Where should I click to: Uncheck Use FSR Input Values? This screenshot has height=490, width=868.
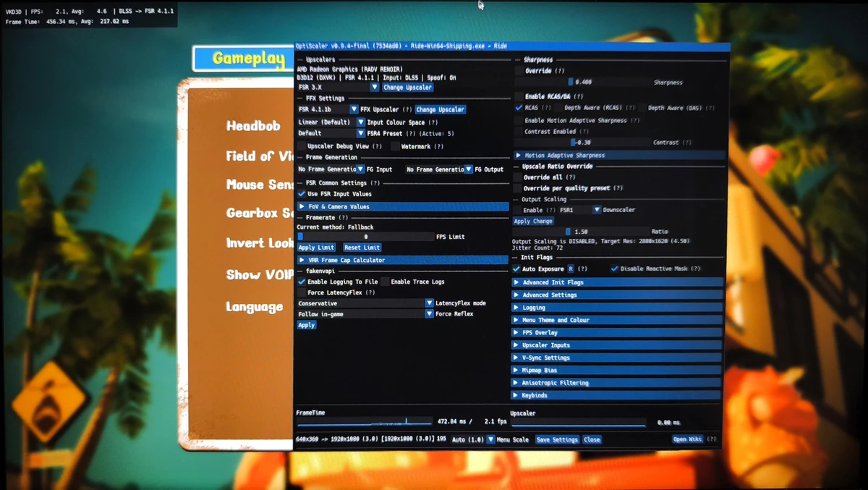[301, 194]
